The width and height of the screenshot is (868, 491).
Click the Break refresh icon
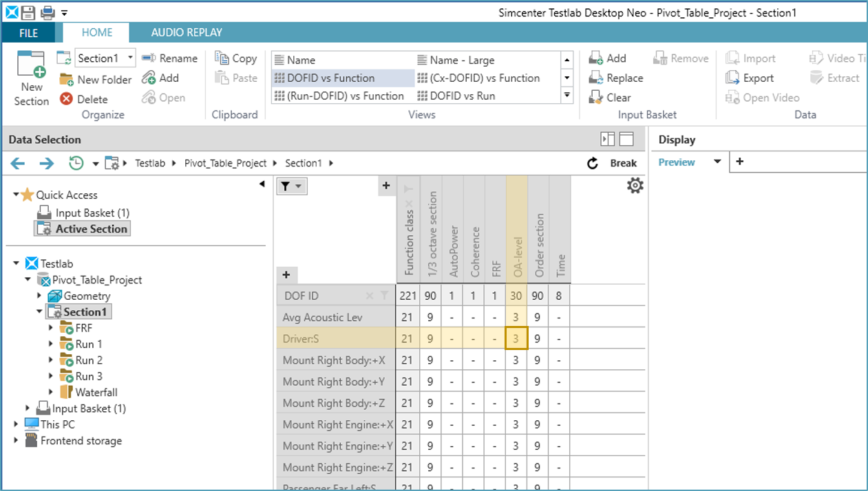593,163
